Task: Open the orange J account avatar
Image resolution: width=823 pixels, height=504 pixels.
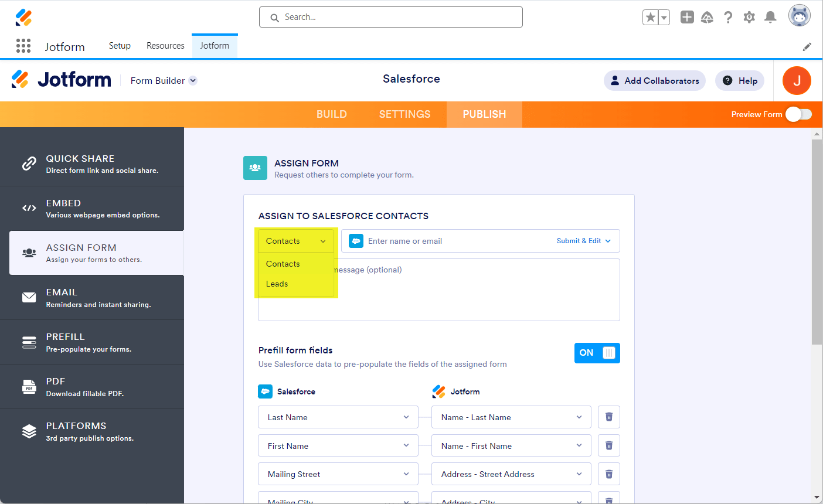Action: 797,81
